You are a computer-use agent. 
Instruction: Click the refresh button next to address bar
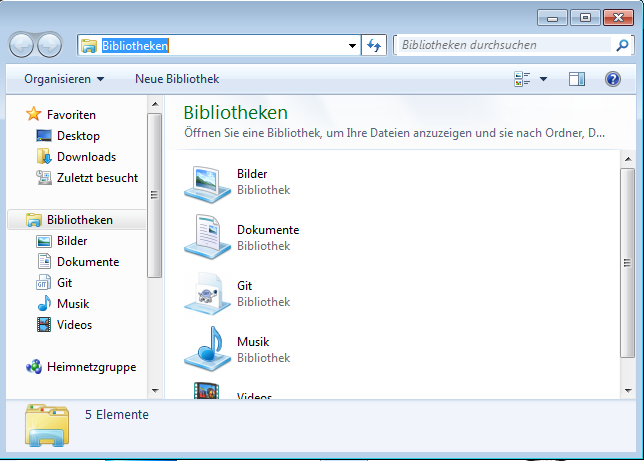click(375, 45)
